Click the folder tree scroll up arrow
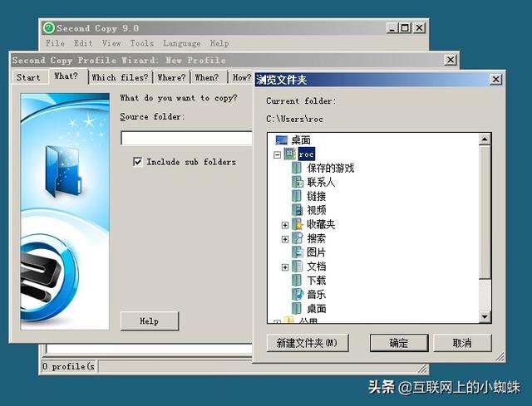 485,139
